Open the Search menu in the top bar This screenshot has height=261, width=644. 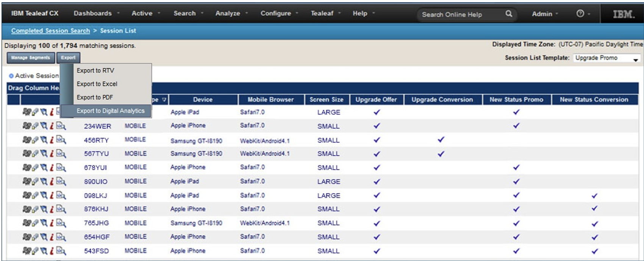188,13
